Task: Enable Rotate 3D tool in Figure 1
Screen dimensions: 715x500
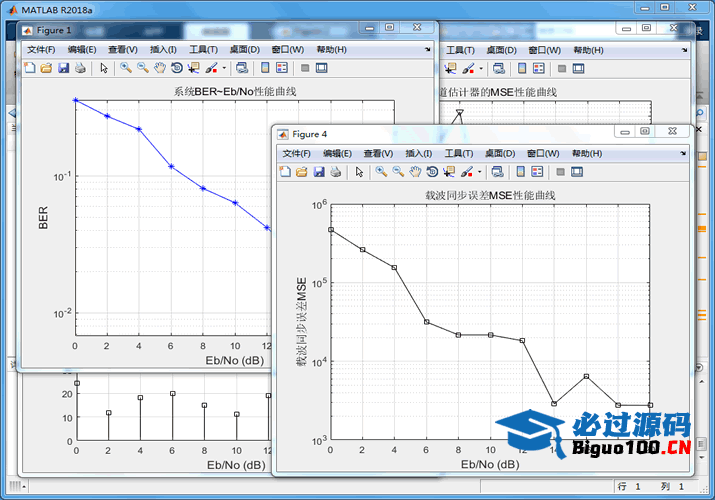Action: (x=176, y=68)
